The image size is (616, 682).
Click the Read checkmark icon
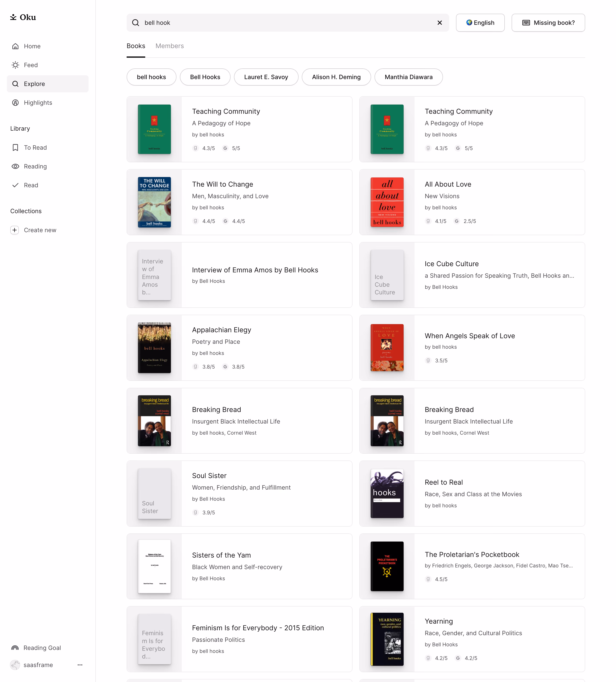point(15,185)
